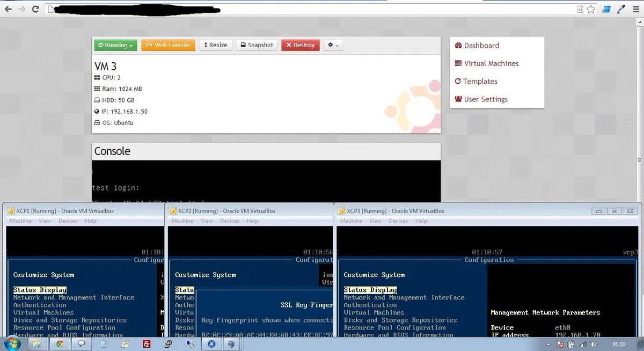This screenshot has width=644, height=351.
Task: Open the View menu in XCP1 window
Action: [x=45, y=221]
